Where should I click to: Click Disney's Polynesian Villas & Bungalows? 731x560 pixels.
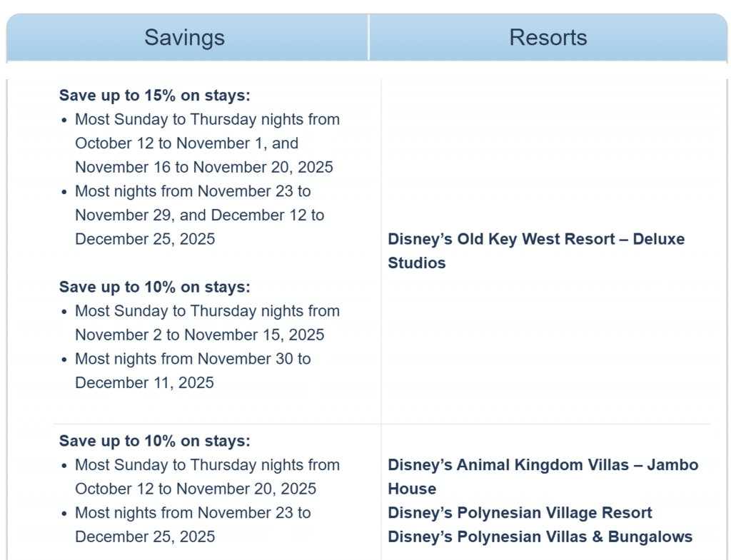coord(540,536)
